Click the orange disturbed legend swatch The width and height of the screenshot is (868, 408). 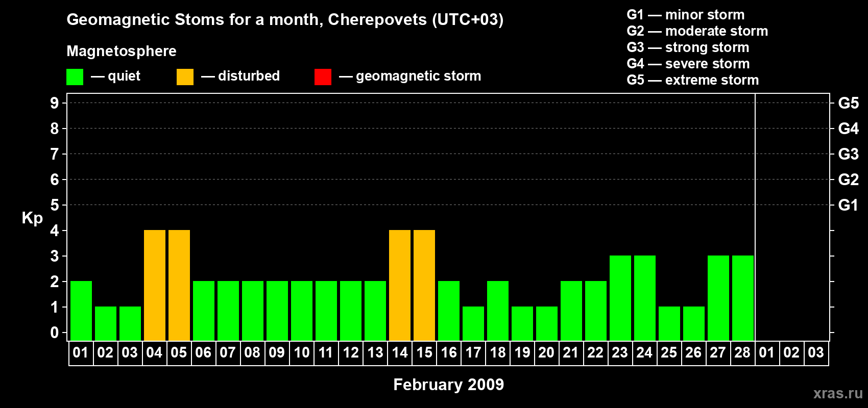185,77
